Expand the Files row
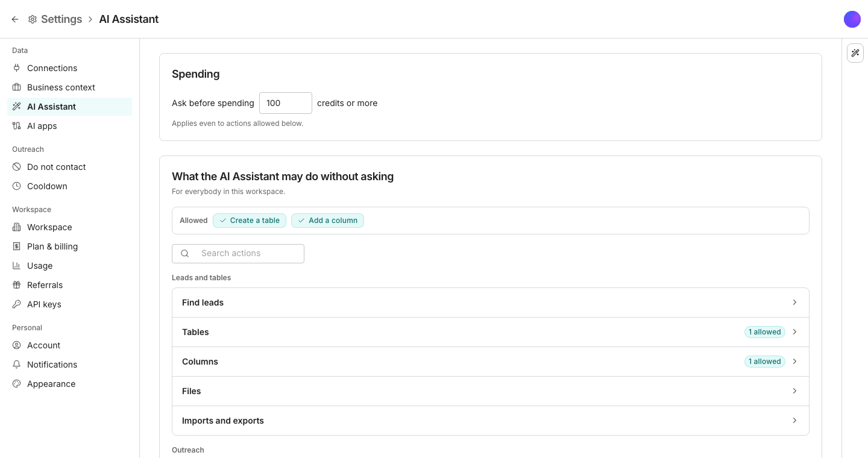The width and height of the screenshot is (868, 458). [x=491, y=391]
